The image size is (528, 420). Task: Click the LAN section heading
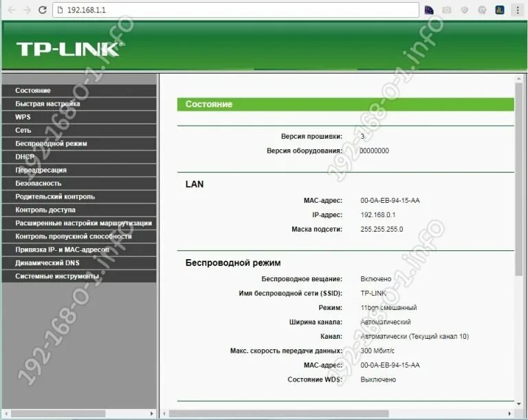(x=195, y=184)
